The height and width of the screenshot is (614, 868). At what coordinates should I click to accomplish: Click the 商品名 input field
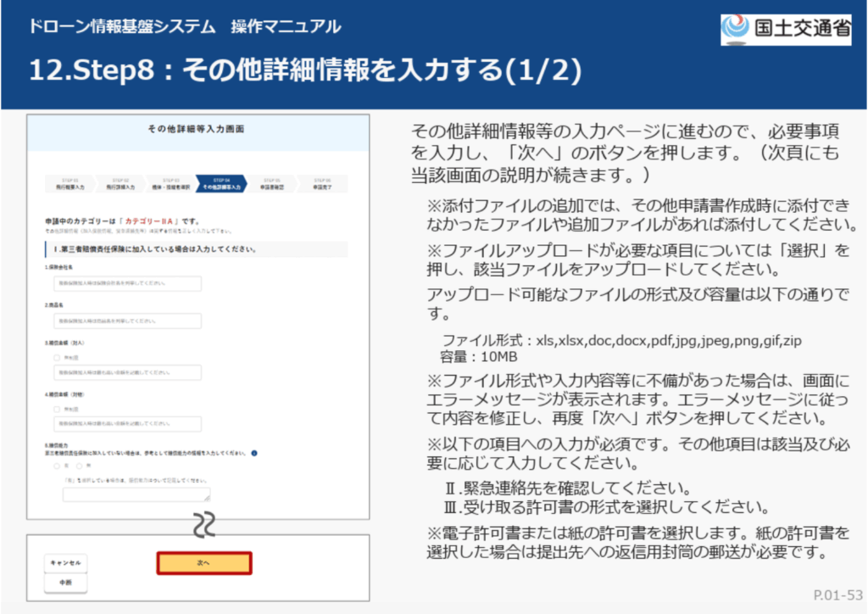click(x=127, y=321)
